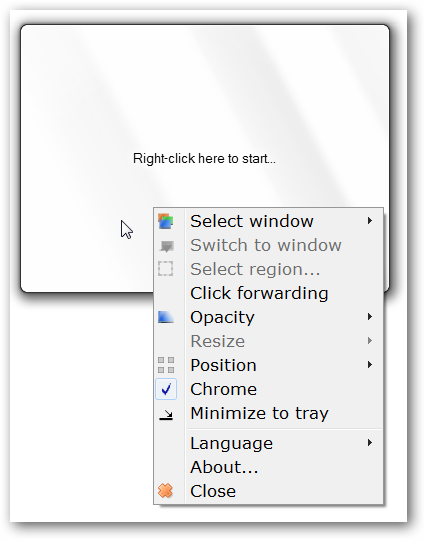Select the Close menu entry
Viewport: 425px width, 540px height.
268,491
